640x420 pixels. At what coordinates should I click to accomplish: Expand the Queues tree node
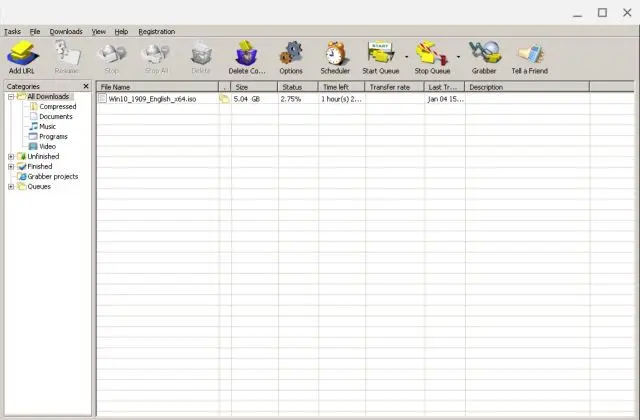pos(11,186)
